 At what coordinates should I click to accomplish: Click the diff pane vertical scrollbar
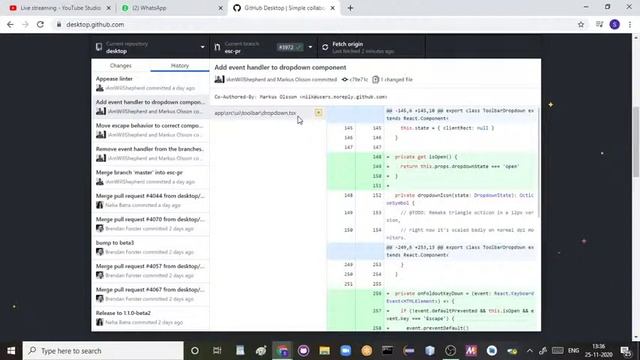click(539, 161)
